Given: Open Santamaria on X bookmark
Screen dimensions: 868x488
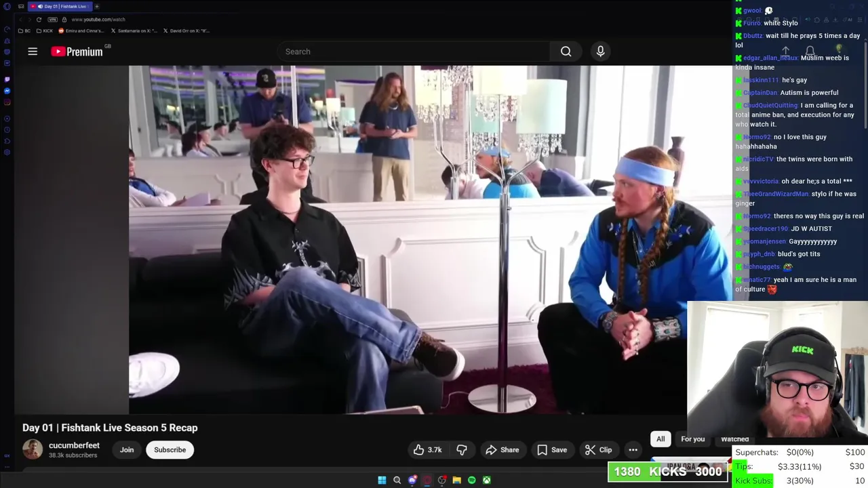Looking at the screenshot, I should pos(134,30).
